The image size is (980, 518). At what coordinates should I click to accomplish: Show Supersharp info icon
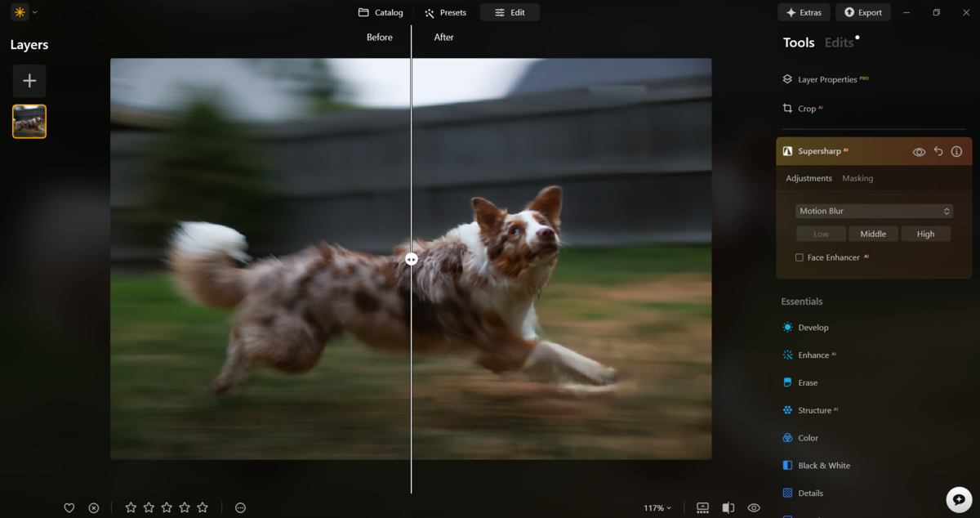[956, 151]
